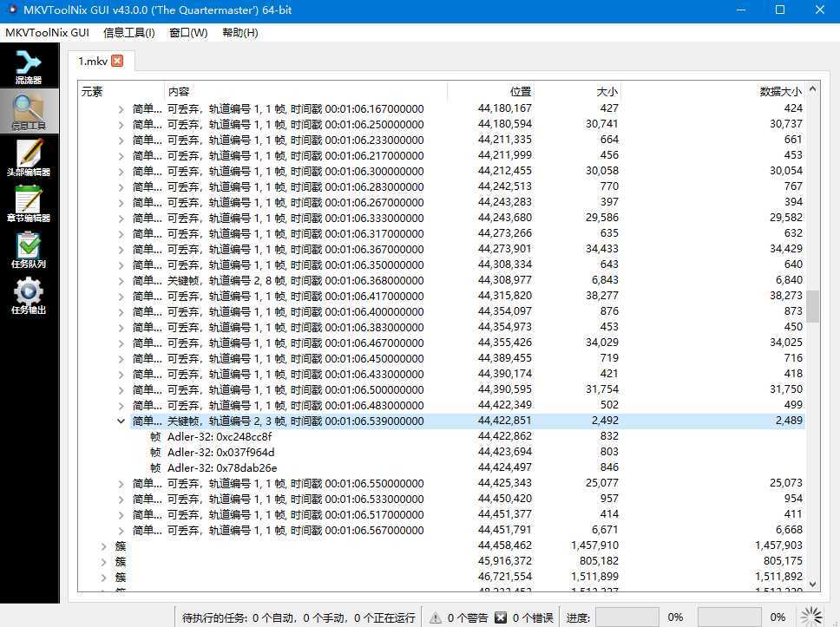Open the Chapter editor (章节编辑器)
840x627 pixels.
(x=29, y=204)
